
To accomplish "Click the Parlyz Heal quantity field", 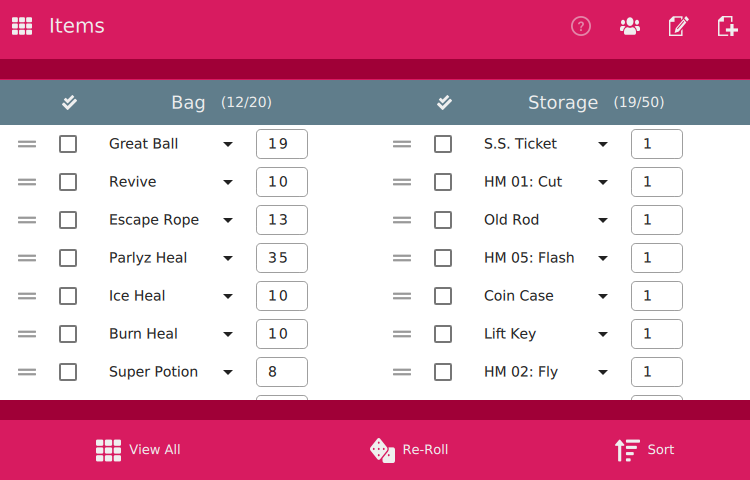I will pyautogui.click(x=282, y=258).
